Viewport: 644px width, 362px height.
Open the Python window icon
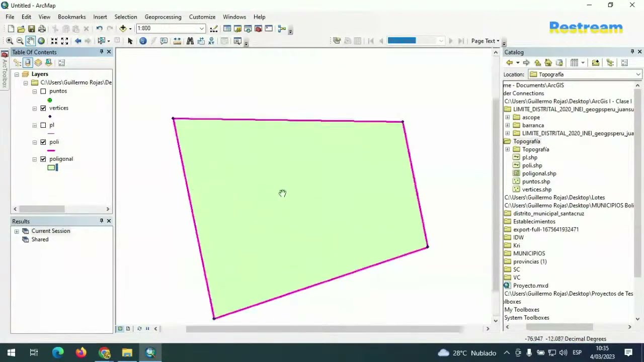(x=269, y=29)
